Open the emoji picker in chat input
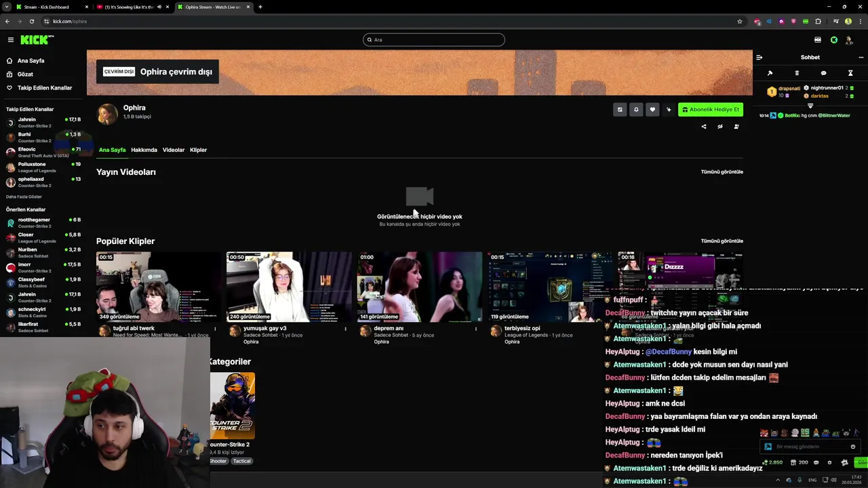The width and height of the screenshot is (868, 488). click(x=853, y=447)
